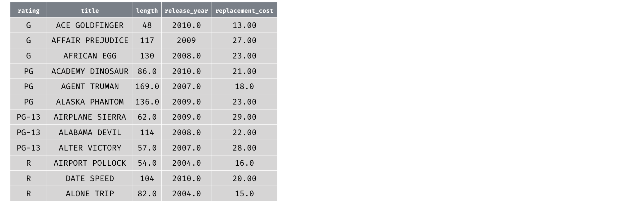Click the rating column header
The width and height of the screenshot is (644, 207).
point(29,10)
